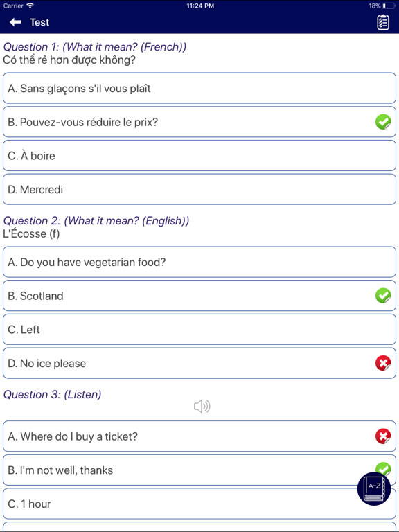The width and height of the screenshot is (399, 532).
Task: Choose answer C. Left
Action: [199, 330]
